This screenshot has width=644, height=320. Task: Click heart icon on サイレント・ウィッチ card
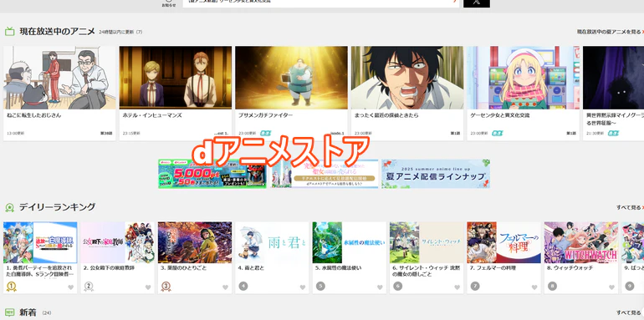457,287
